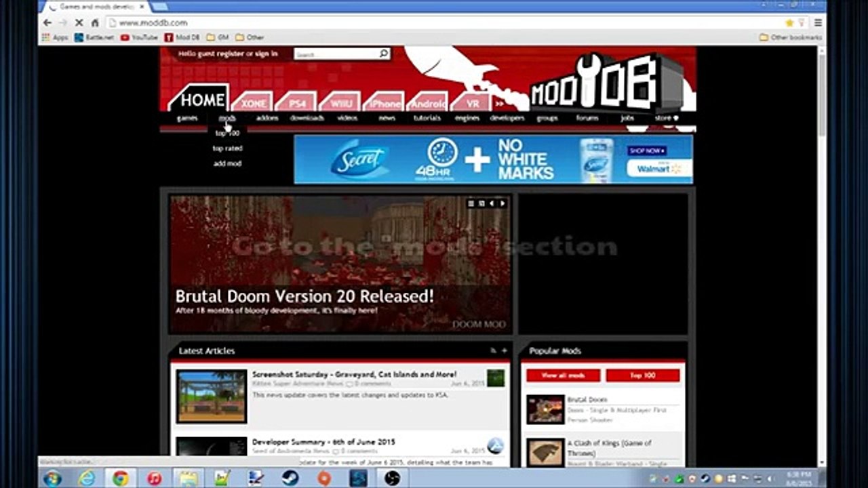Image resolution: width=868 pixels, height=488 pixels.
Task: Open the Other bookmarks folder at right
Action: click(x=791, y=37)
